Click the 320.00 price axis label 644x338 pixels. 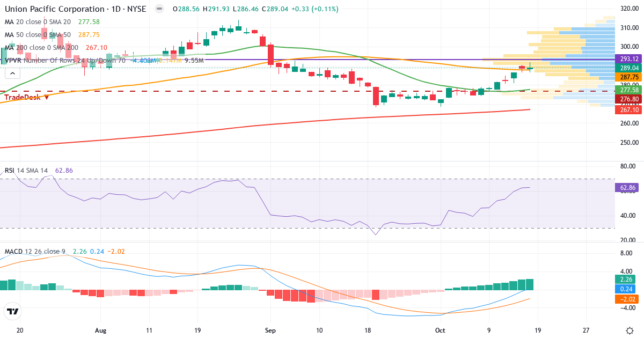click(x=629, y=9)
